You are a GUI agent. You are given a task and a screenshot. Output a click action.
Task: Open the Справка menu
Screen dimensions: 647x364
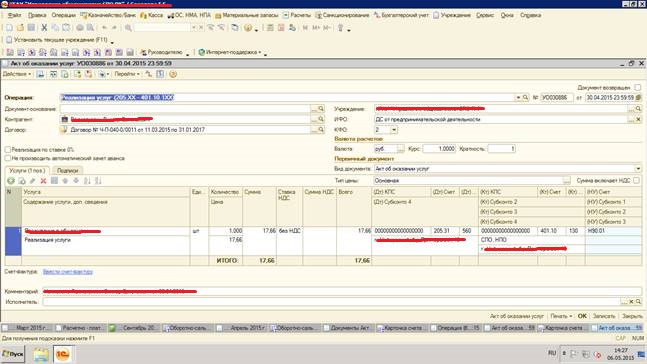click(530, 15)
